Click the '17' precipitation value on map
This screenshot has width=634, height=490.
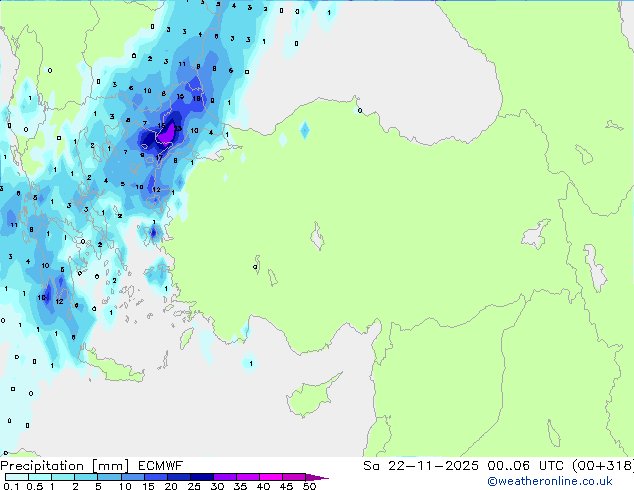click(159, 158)
